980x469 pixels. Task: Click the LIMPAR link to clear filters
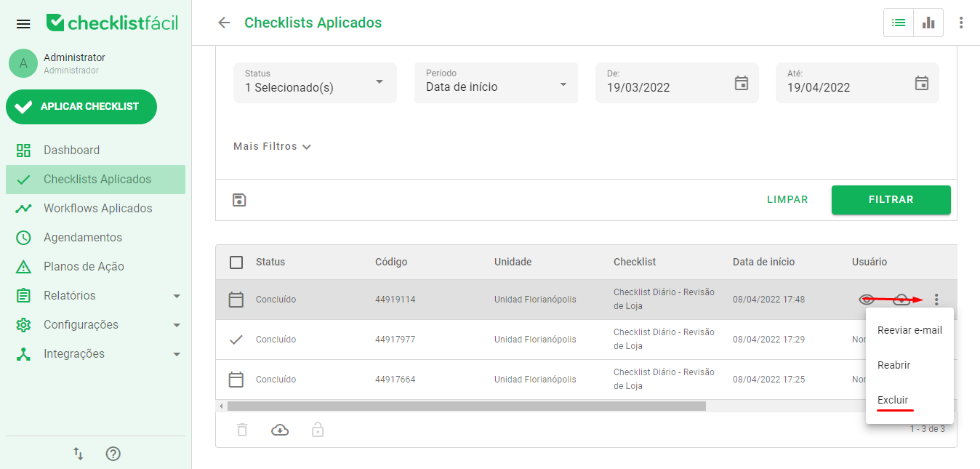(787, 199)
